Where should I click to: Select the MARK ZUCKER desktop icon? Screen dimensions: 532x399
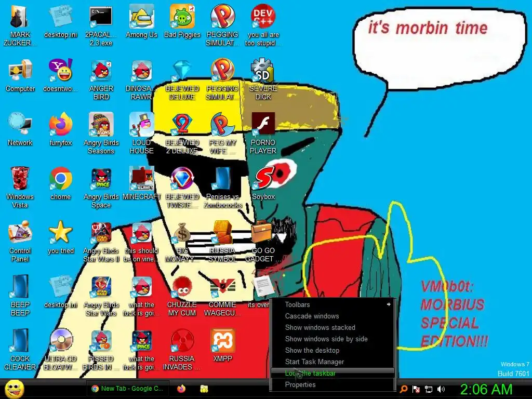[20, 25]
